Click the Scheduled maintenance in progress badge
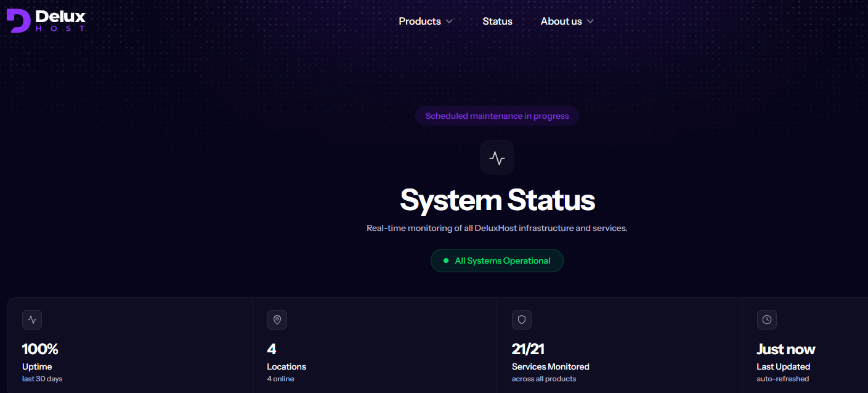The image size is (868, 393). coord(497,116)
